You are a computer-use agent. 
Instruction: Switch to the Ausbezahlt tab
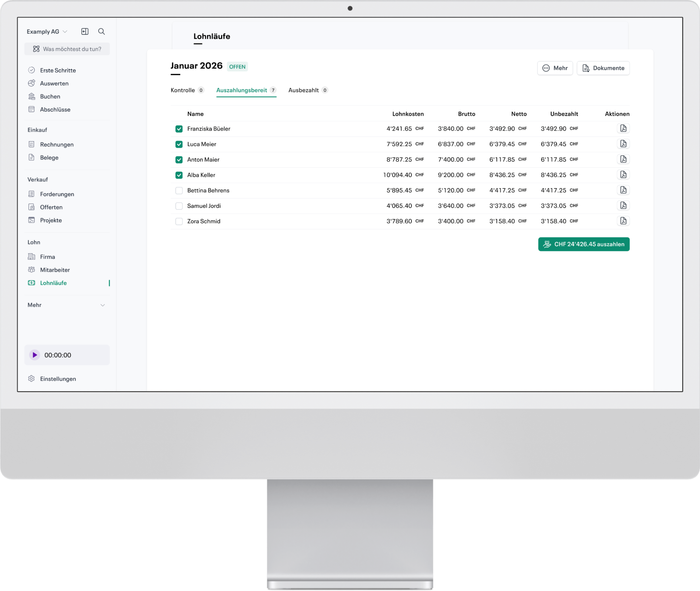[x=304, y=90]
